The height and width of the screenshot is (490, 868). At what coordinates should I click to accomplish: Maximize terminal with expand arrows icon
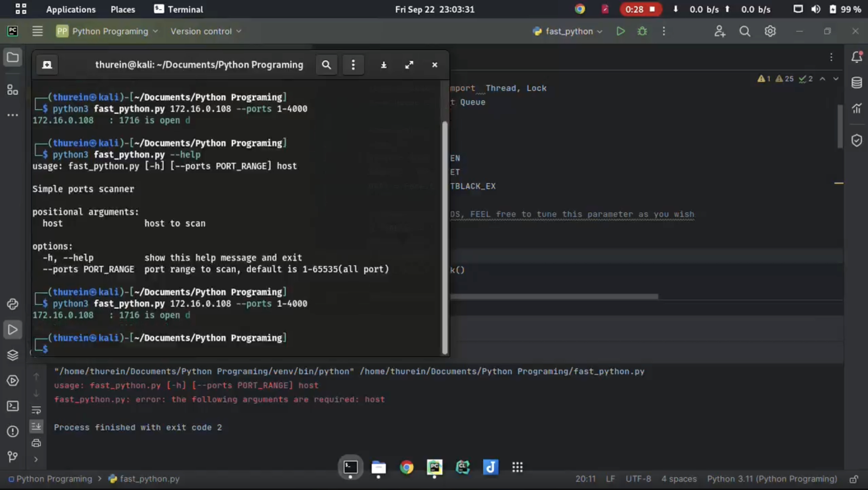(409, 65)
